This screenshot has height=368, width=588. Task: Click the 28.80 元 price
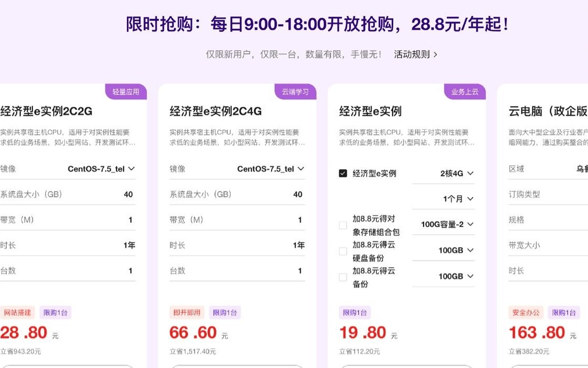click(29, 332)
